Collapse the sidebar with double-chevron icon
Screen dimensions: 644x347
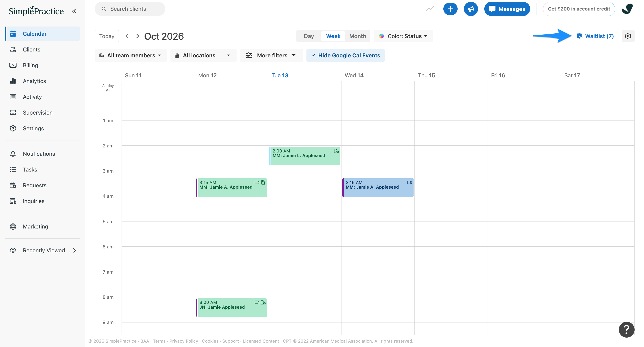tap(74, 11)
